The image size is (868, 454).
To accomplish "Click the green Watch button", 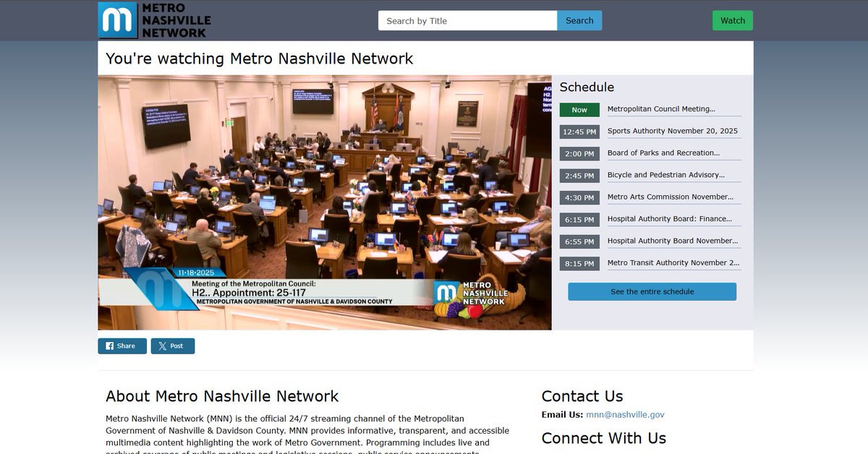I will coord(733,21).
